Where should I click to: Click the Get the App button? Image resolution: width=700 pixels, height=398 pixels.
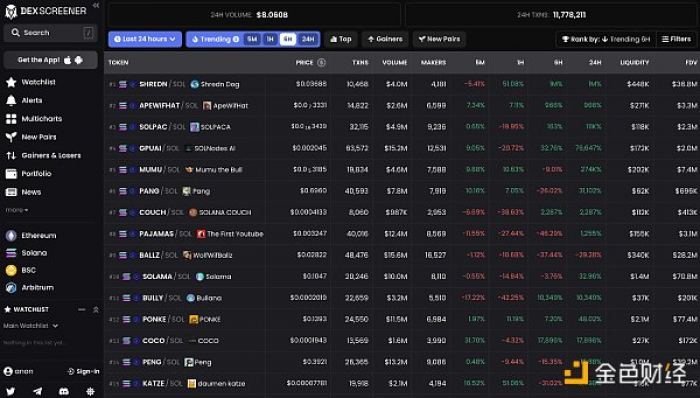point(50,60)
